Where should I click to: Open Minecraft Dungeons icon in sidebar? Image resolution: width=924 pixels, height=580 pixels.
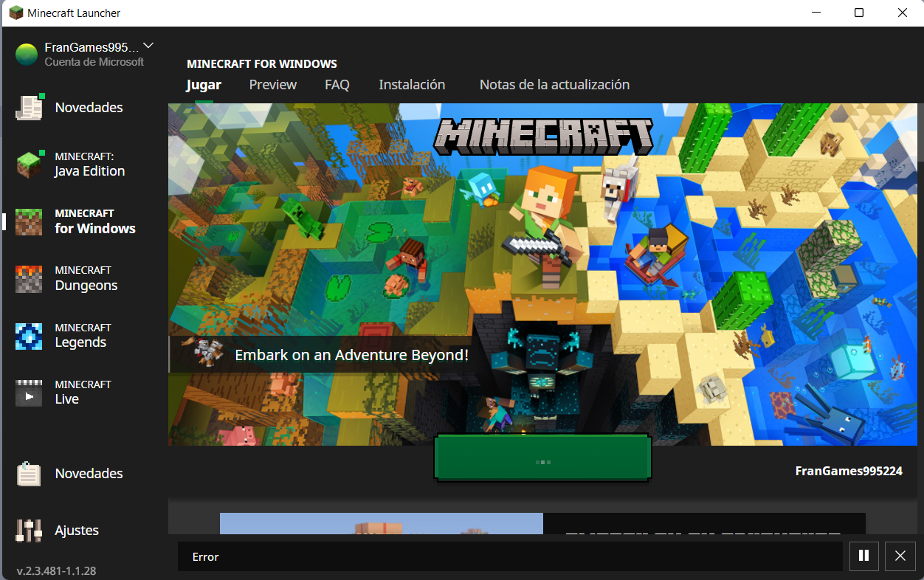coord(30,278)
